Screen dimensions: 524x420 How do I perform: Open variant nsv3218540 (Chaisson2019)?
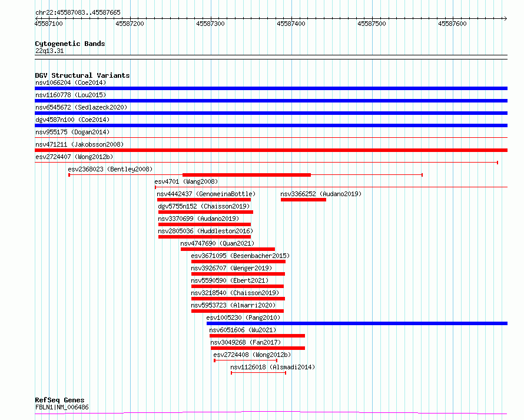pyautogui.click(x=235, y=293)
